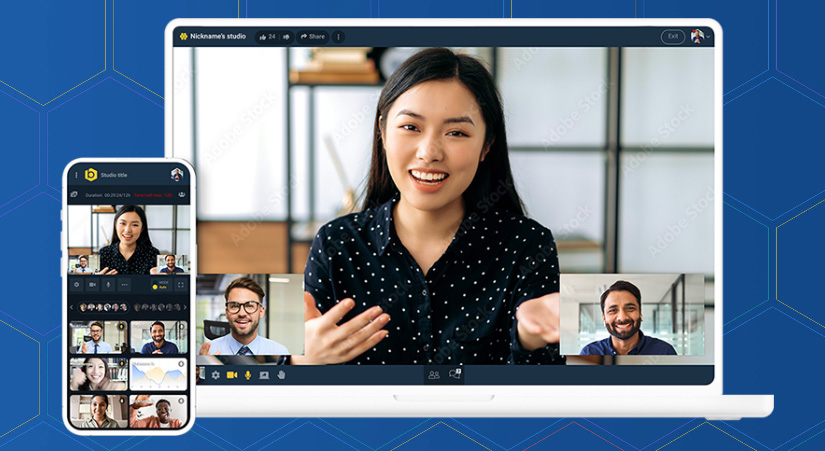Viewport: 825px width, 451px height.
Task: Toggle the camera button on phone toolbar
Action: point(93,285)
